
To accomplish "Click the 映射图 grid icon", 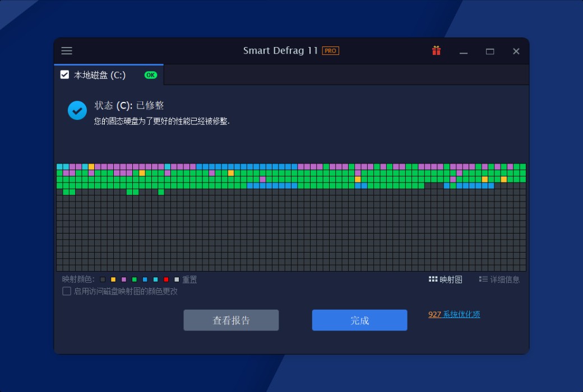I will [433, 279].
